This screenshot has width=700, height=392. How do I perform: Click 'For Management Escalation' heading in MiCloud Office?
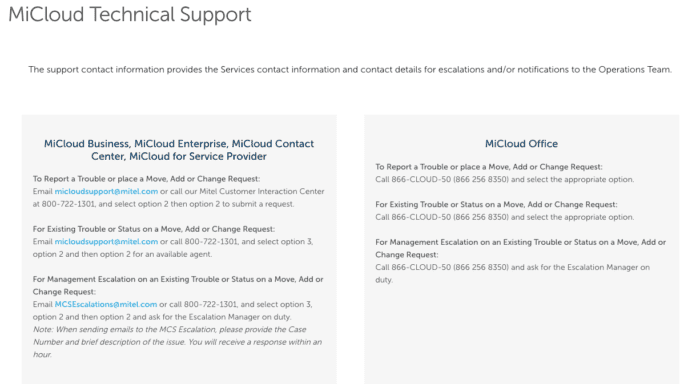[x=521, y=248]
